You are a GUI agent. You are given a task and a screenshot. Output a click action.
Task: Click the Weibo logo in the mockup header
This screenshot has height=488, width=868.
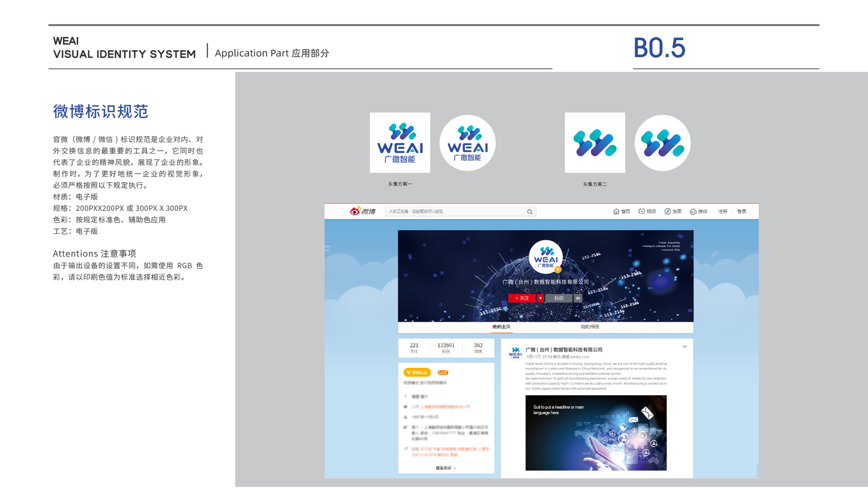(x=363, y=211)
